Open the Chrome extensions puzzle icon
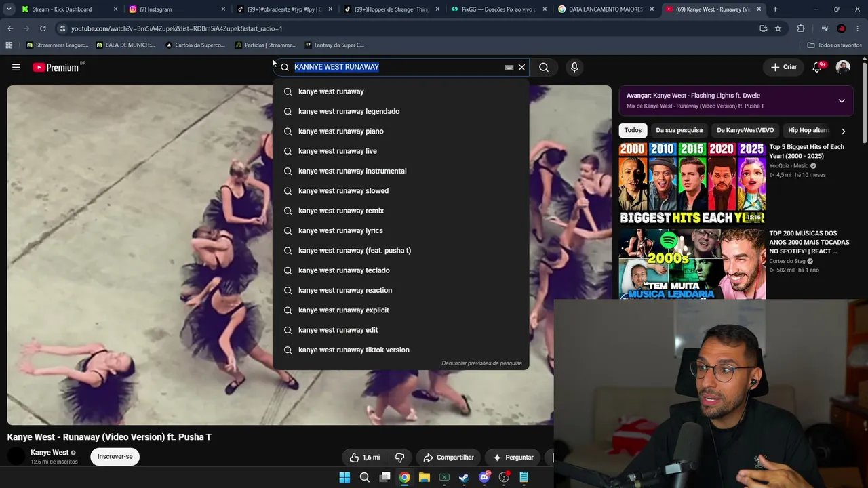 click(801, 28)
